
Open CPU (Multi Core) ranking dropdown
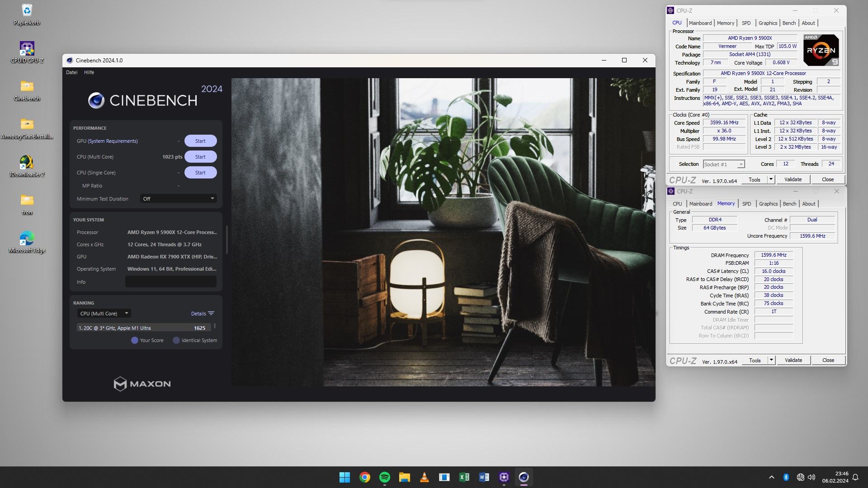click(104, 313)
